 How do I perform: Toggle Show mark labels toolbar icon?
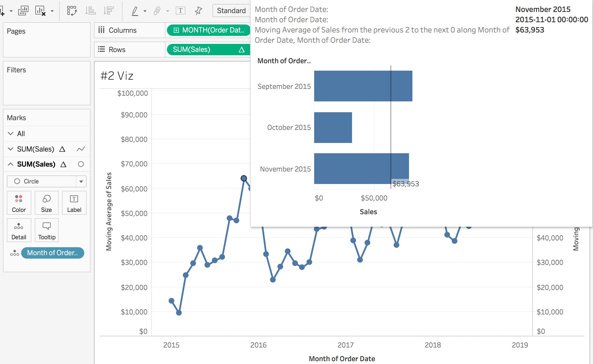[181, 11]
